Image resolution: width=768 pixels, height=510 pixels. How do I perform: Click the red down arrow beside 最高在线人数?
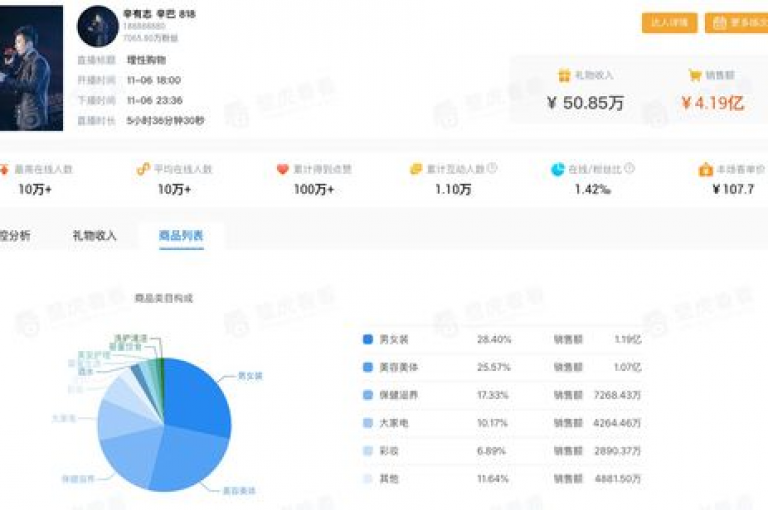coord(4,170)
